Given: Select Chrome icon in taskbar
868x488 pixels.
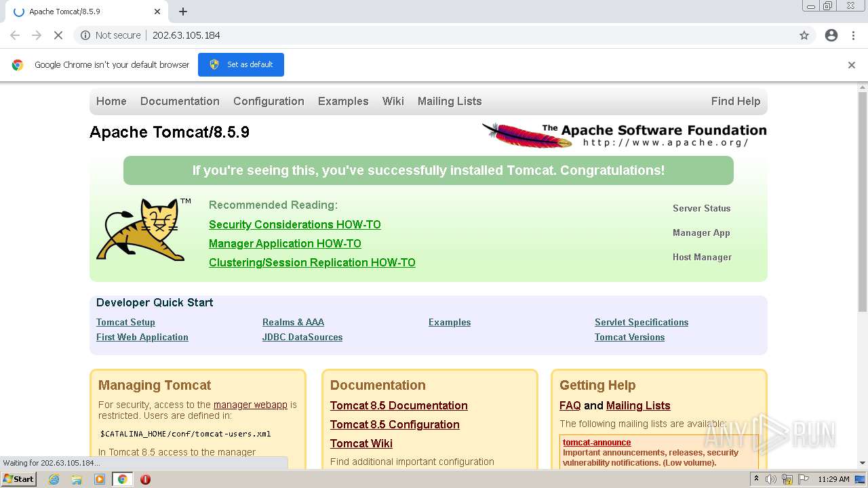Looking at the screenshot, I should click(x=122, y=479).
